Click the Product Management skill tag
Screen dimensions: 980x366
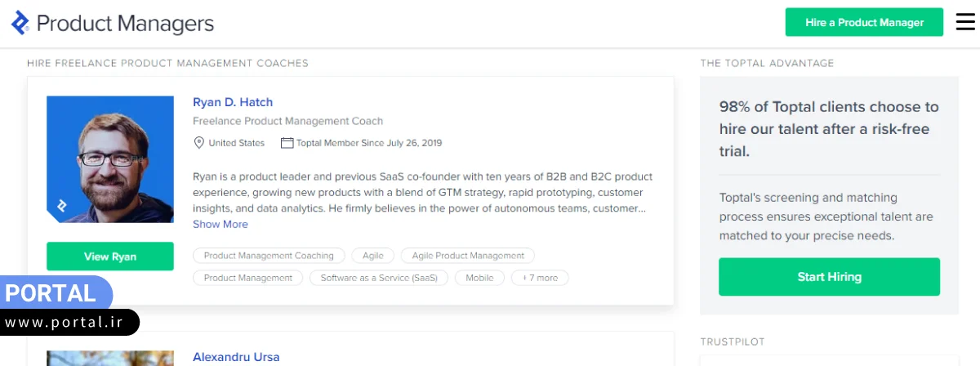247,278
